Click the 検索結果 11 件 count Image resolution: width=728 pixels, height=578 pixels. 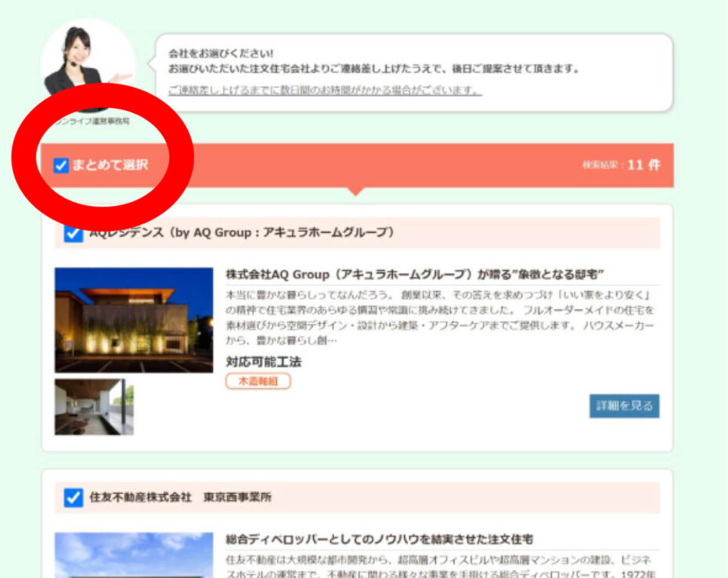point(621,165)
